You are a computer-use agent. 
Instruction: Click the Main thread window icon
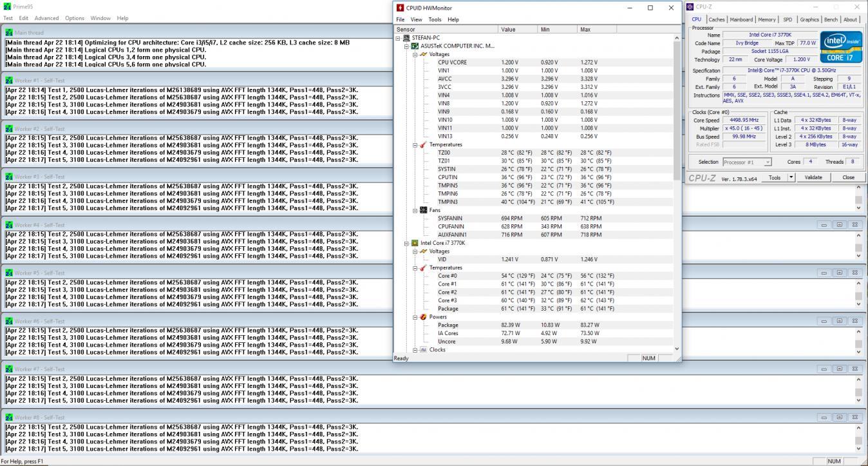coord(9,32)
